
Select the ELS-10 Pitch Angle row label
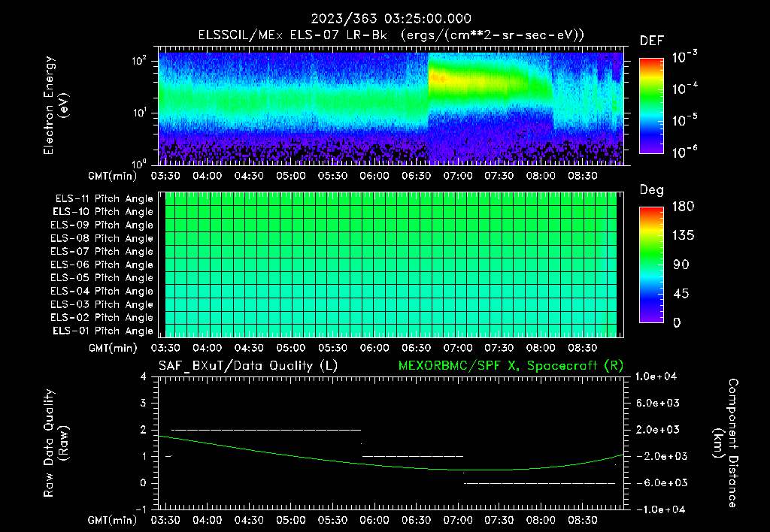103,212
